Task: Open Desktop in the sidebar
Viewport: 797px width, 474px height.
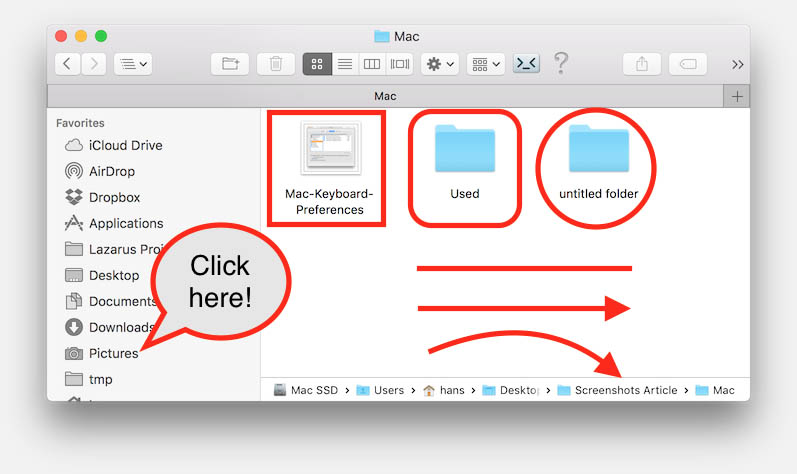Action: pos(102,275)
